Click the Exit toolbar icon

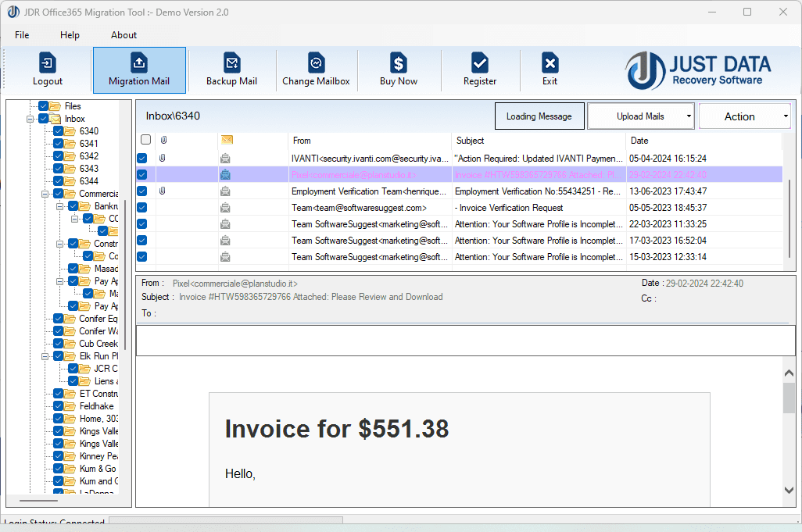click(x=550, y=70)
